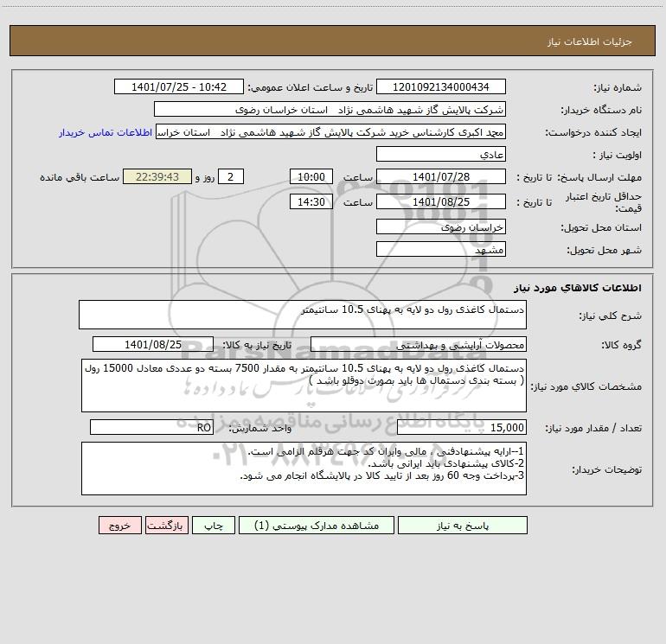Click the چاپ print button
This screenshot has width=666, height=644.
pos(214,525)
